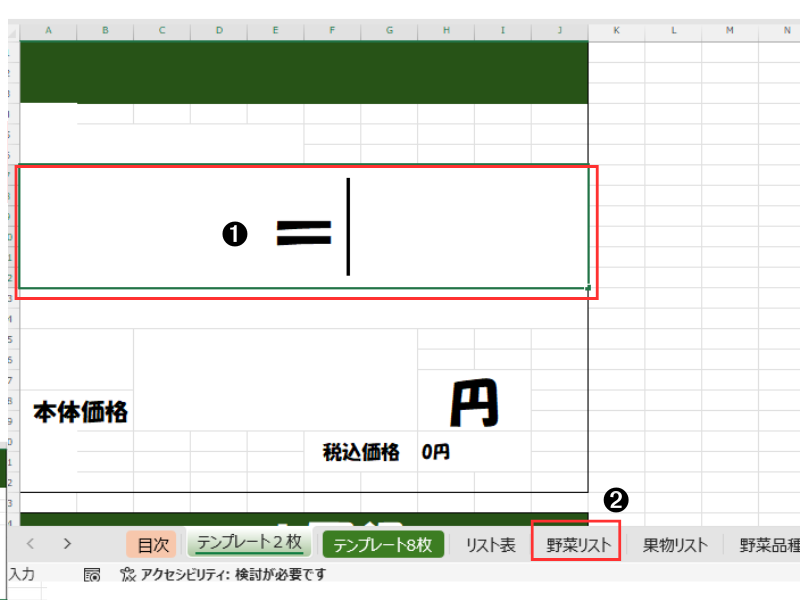
Task: Open the 目次 sheet tab
Action: point(152,545)
